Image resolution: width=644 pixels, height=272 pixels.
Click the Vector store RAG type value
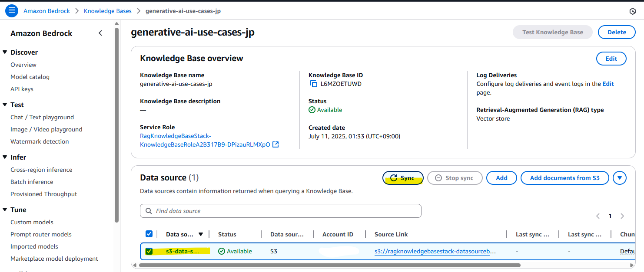[x=493, y=118]
